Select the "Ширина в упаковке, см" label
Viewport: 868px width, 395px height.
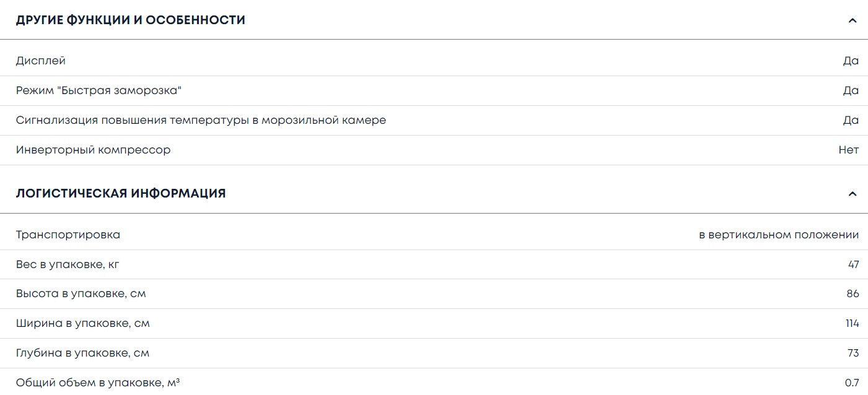83,323
